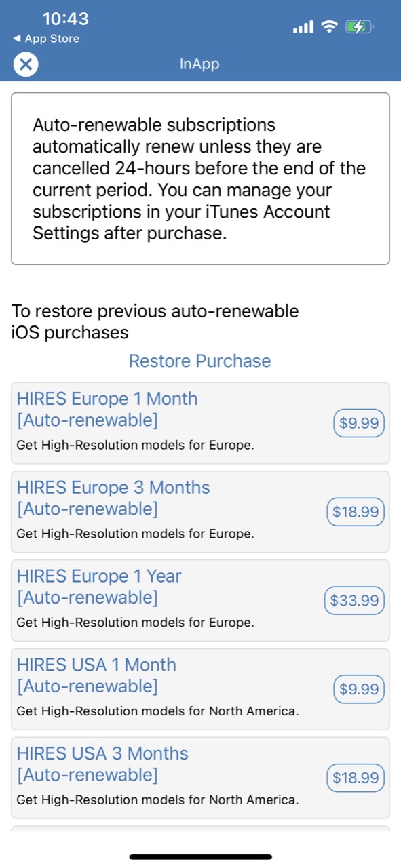The width and height of the screenshot is (401, 868).
Task: Buy HIRES USA 1 Month for $9.99
Action: click(x=359, y=690)
